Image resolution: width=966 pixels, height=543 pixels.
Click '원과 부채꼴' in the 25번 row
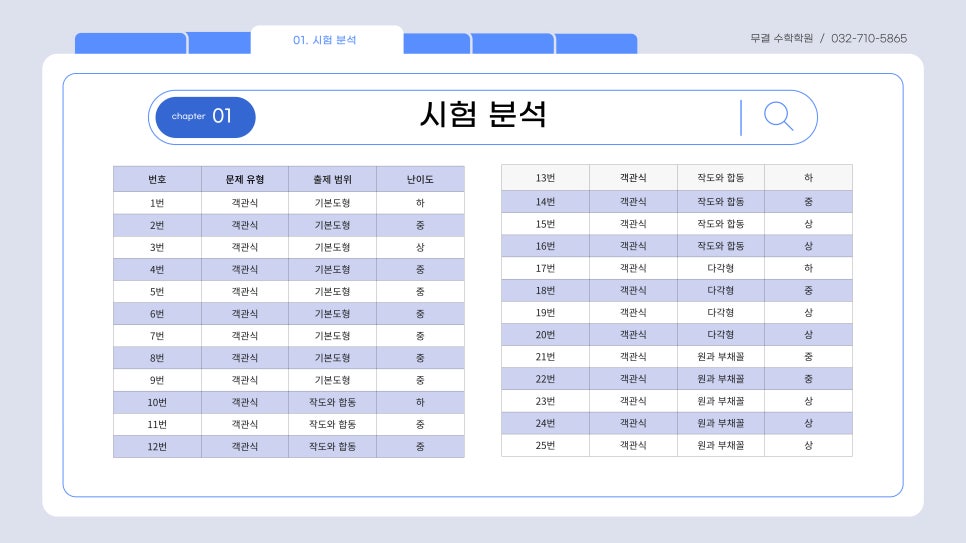720,446
